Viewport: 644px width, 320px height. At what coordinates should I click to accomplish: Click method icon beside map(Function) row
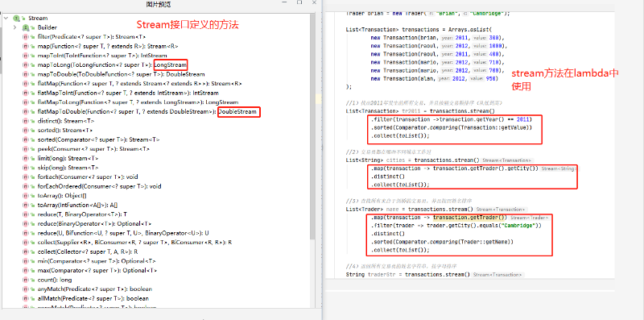tap(26, 46)
